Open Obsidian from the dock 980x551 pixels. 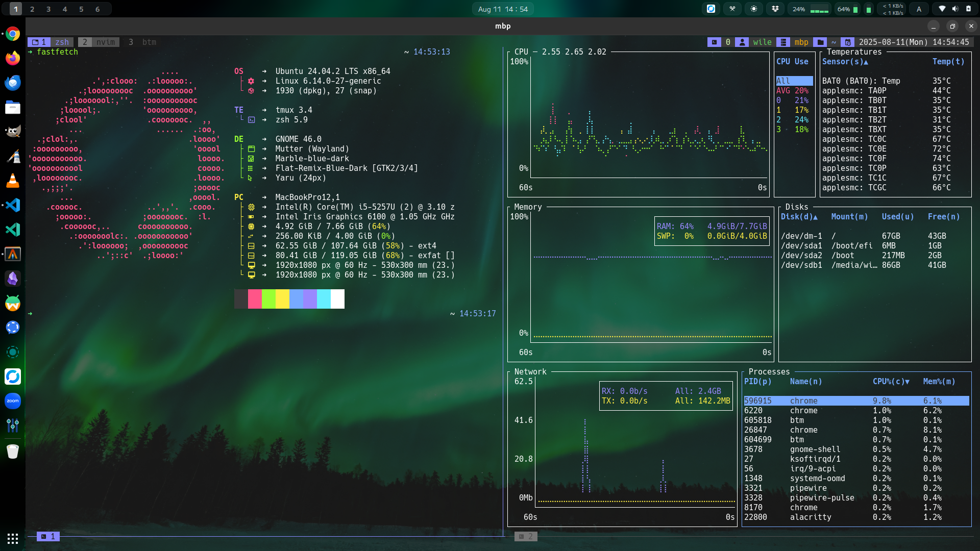[13, 279]
